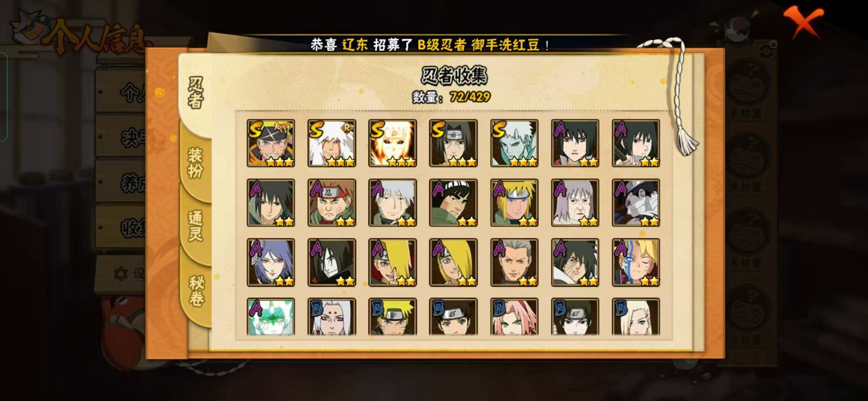Open the A-rank Konan purple-haired portrait
Screen dimensions: 868x401
click(x=271, y=263)
